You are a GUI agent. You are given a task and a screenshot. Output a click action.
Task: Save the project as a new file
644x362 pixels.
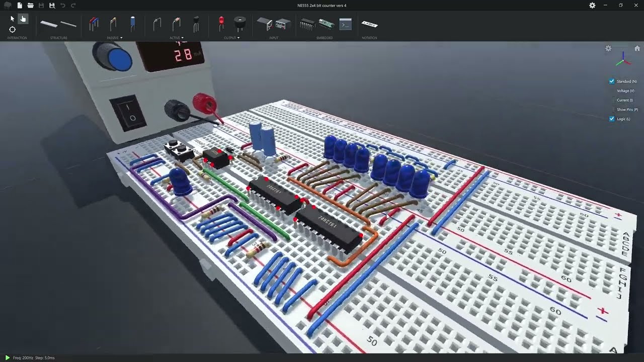[52, 6]
